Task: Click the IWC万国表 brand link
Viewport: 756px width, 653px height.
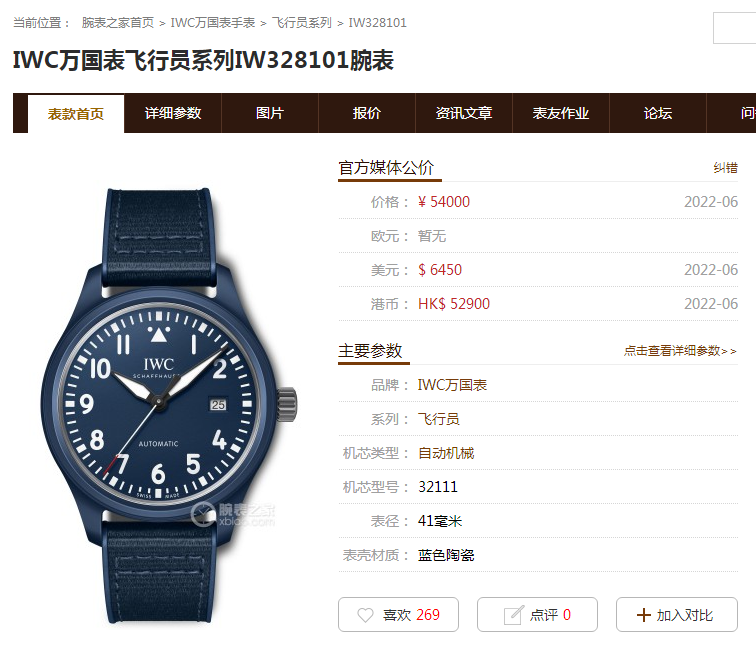Action: (452, 385)
